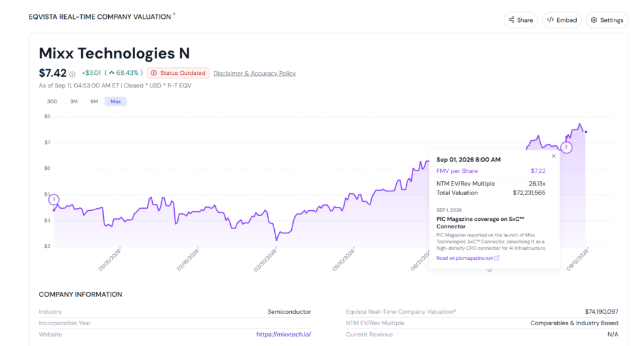Open the Disclaimer & Accuracy Policy link
644x346 pixels.
(x=254, y=73)
